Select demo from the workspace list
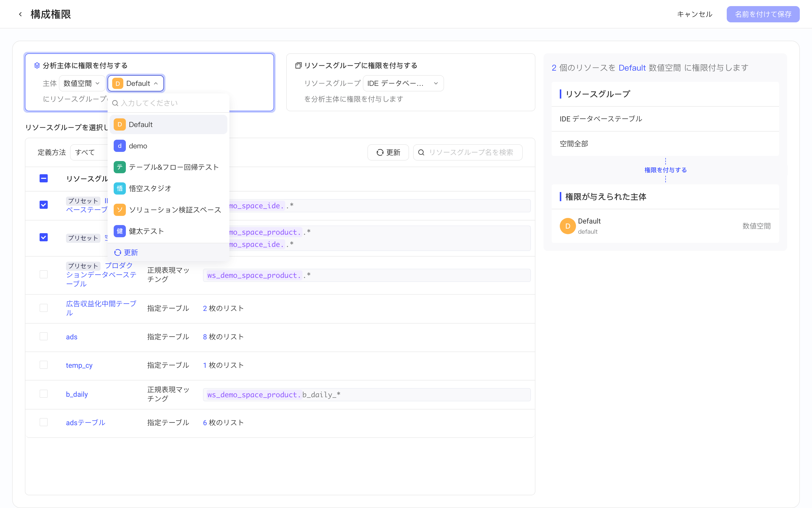The width and height of the screenshot is (812, 508). coord(168,146)
